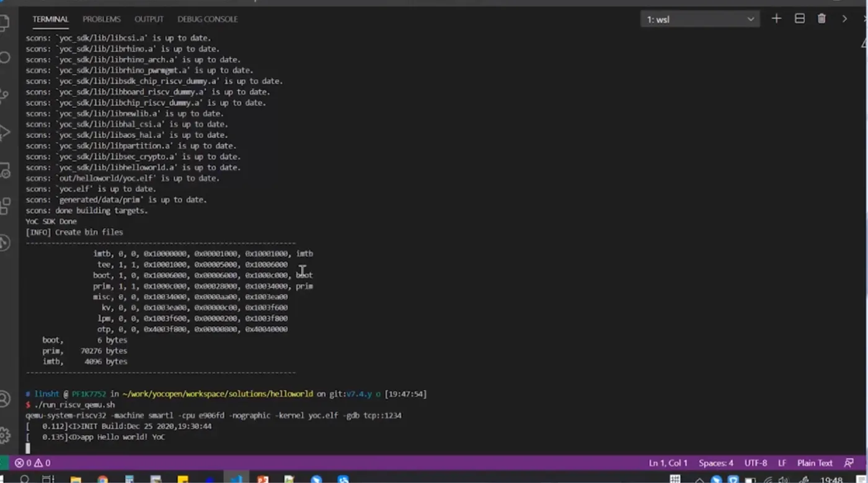Click the panel chevron arrow icon
The width and height of the screenshot is (868, 483).
pos(844,19)
